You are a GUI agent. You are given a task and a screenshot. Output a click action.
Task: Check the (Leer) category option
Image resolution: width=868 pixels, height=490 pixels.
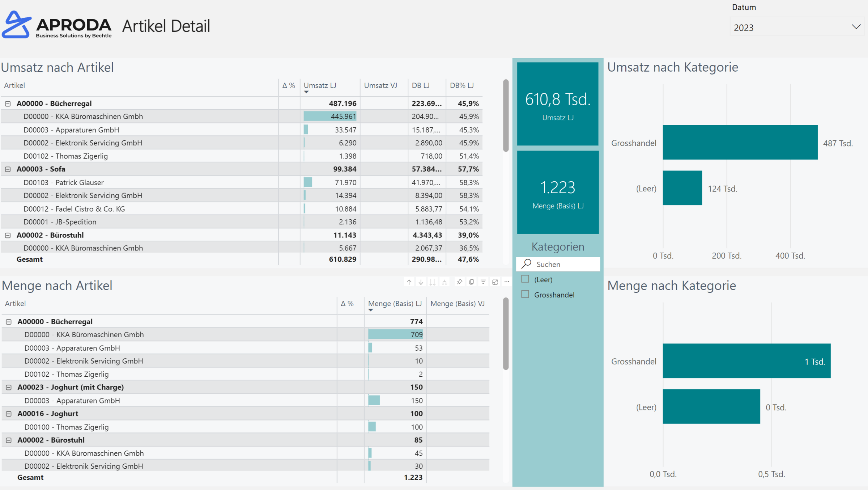click(525, 279)
